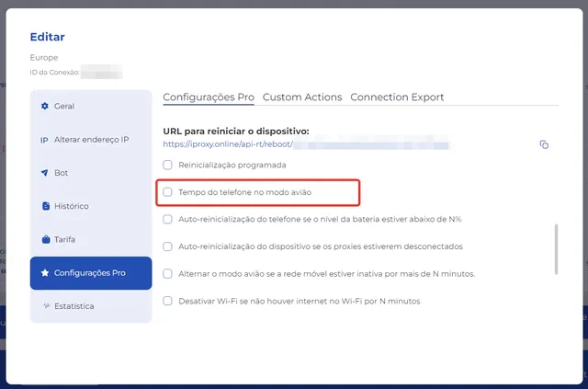
Task: Open Bot section in sidebar
Action: pos(91,173)
